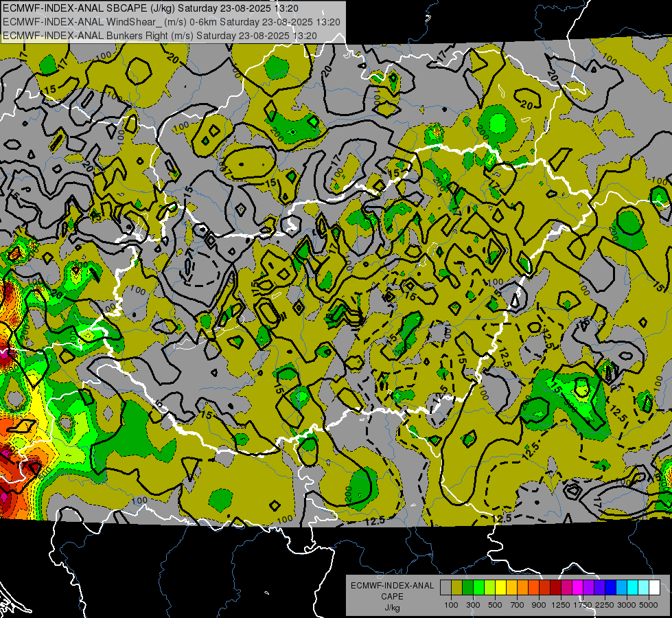The height and width of the screenshot is (618, 672).
Task: Select the bright magenta legend swatch
Action: [x=578, y=587]
